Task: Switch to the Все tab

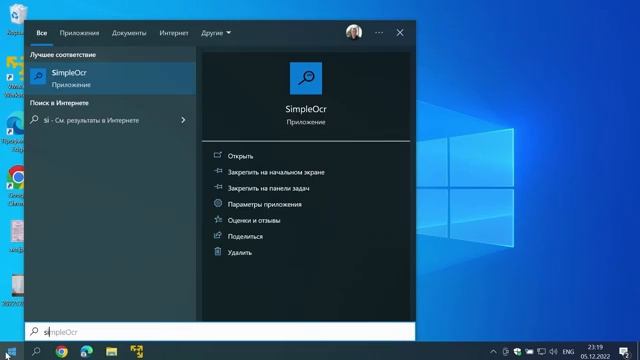Action: (x=42, y=33)
